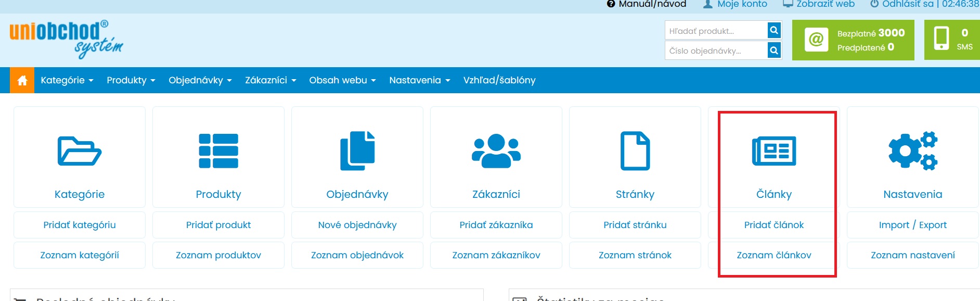Click the Nastavenia gears icon
This screenshot has height=301, width=980.
pyautogui.click(x=913, y=151)
